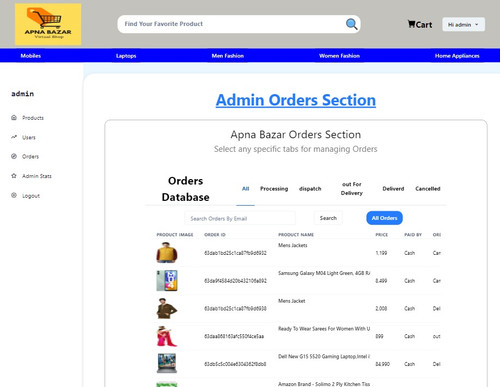Click the Logout sidebar icon
The height and width of the screenshot is (387, 500).
click(14, 195)
